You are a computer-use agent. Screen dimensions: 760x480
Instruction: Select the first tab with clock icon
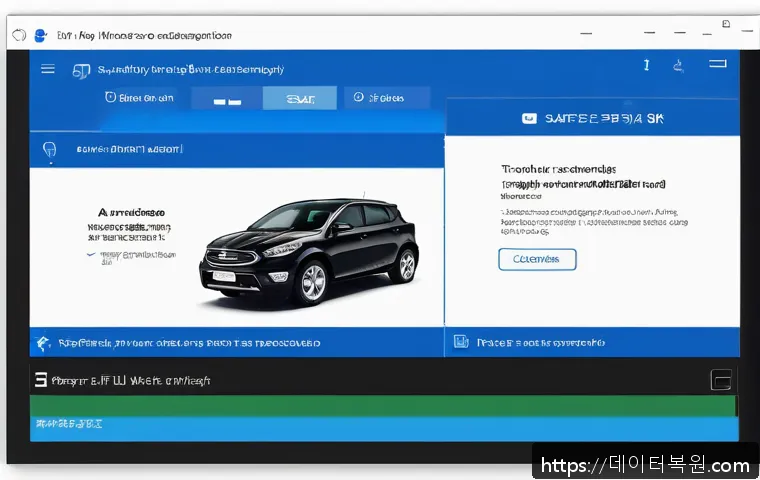point(139,98)
